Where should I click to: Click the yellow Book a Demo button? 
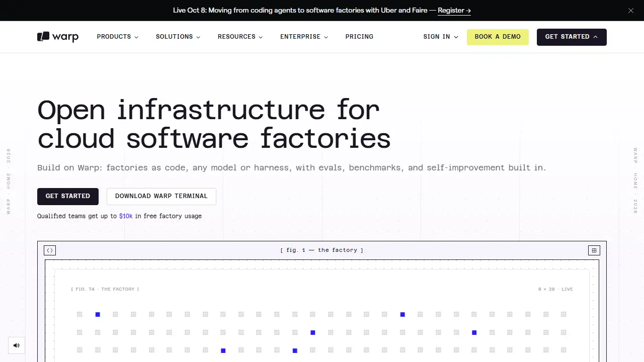click(498, 37)
